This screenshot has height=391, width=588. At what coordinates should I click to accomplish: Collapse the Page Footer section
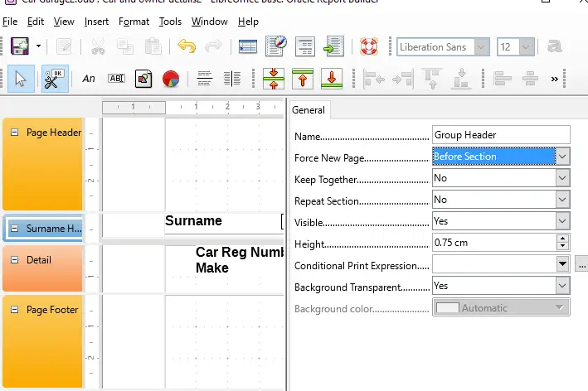pyautogui.click(x=14, y=309)
